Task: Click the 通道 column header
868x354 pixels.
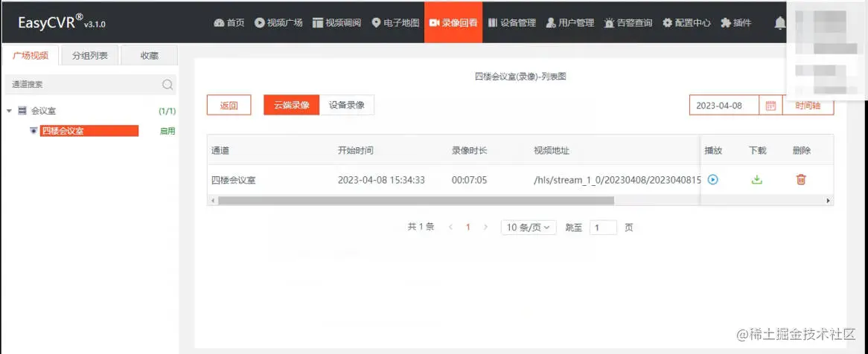Action: pos(220,150)
